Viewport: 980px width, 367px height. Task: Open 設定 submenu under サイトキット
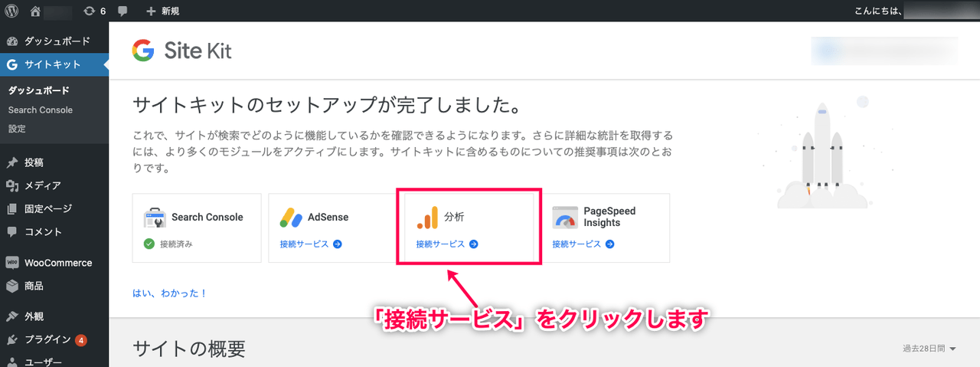coord(17,129)
